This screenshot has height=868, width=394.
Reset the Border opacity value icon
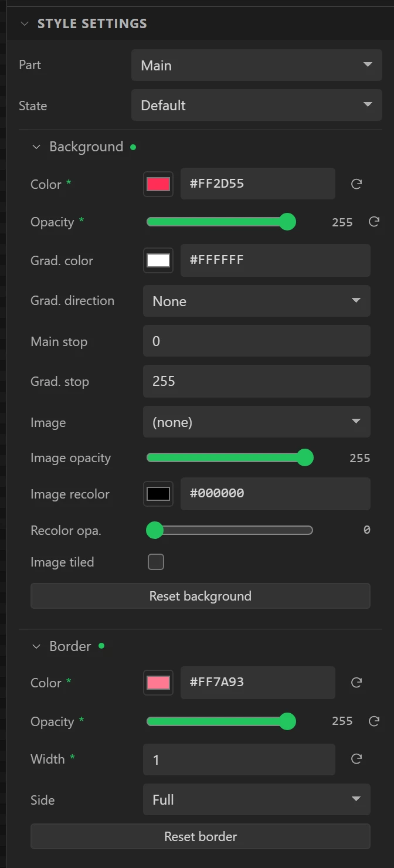point(373,721)
